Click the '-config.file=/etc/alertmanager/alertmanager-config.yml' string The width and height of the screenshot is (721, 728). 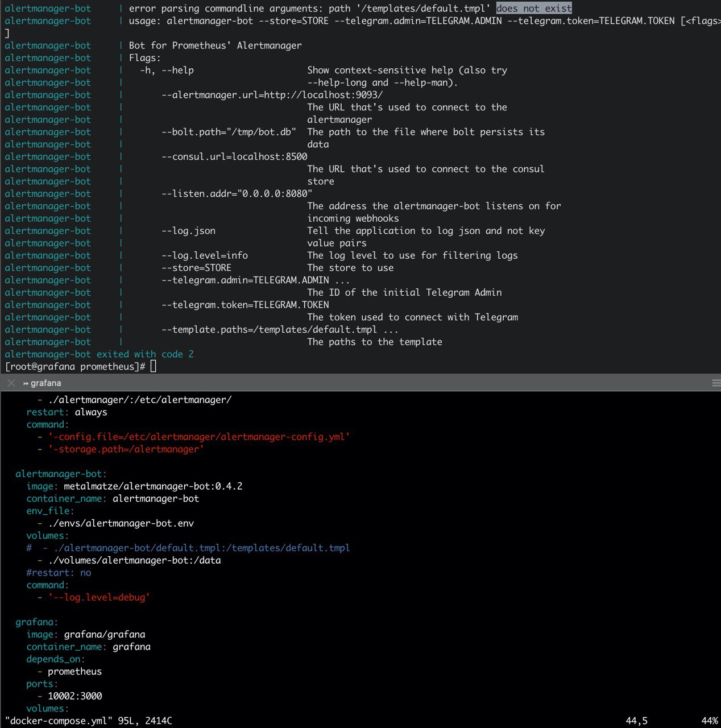pos(199,437)
